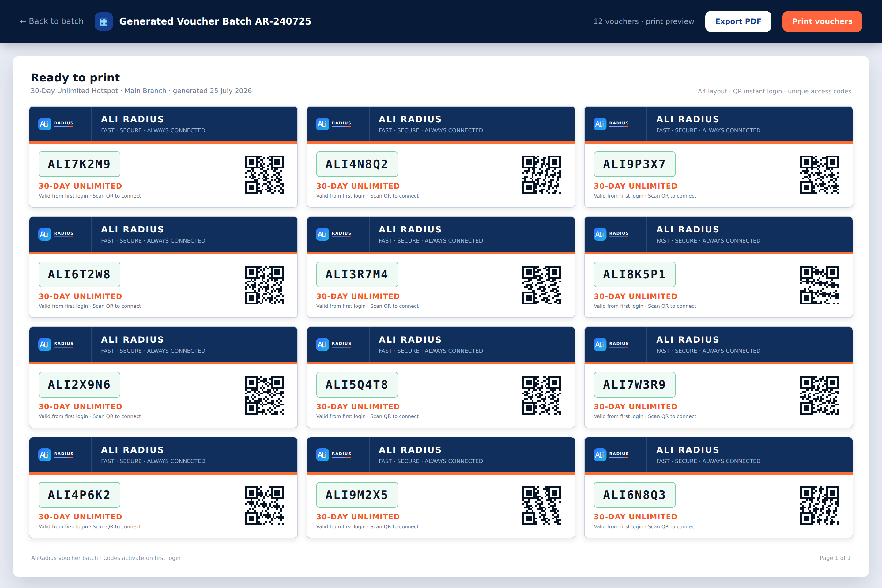Screen dimensions: 882x588
Task: Click the QR code on voucher ALI7W3R9
Action: point(820,395)
